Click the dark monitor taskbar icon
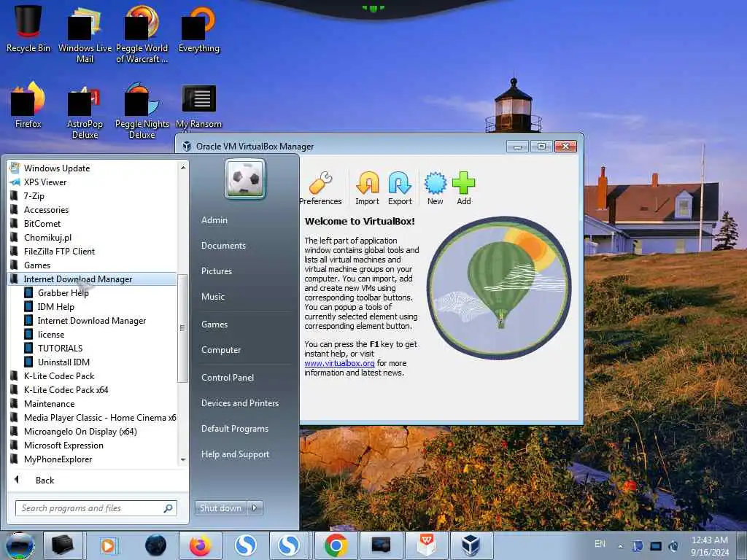Image resolution: width=747 pixels, height=560 pixels. (381, 545)
